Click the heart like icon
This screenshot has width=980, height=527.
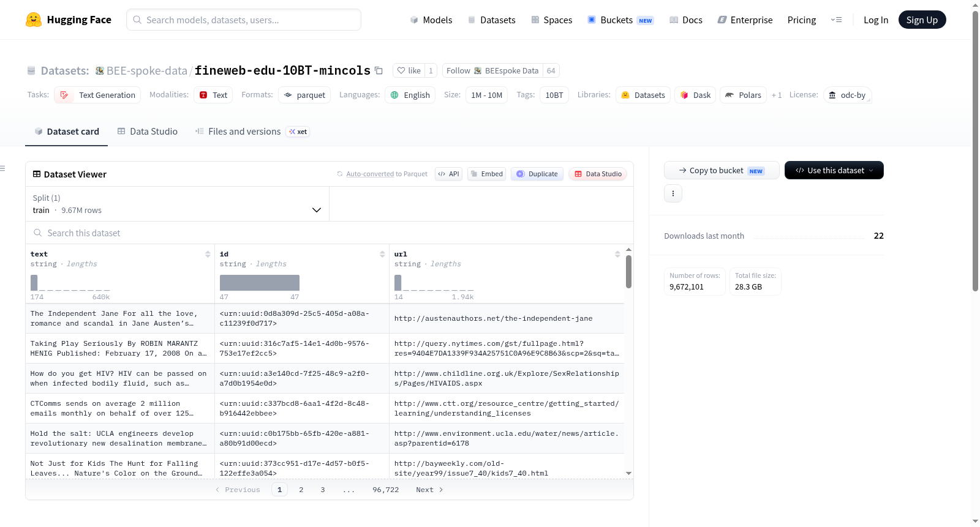click(x=401, y=70)
